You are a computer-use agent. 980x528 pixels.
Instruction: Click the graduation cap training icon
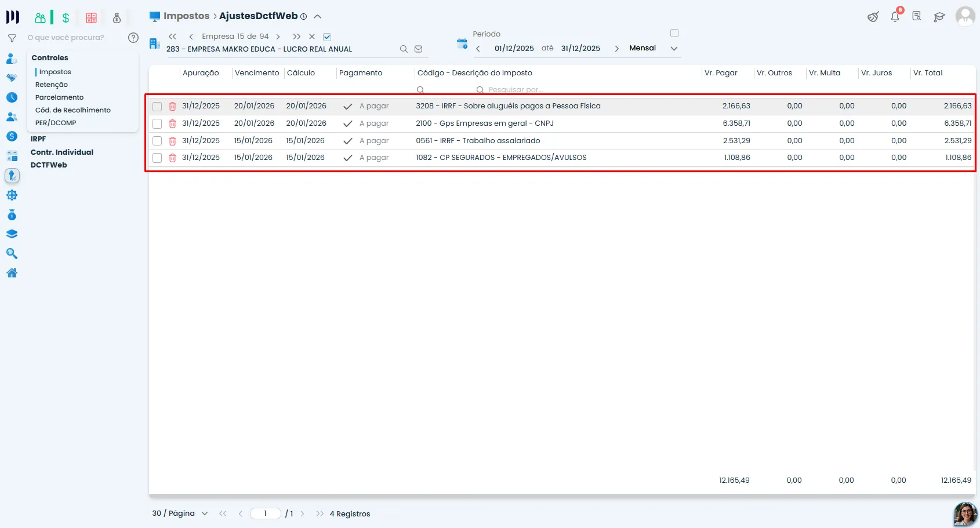(939, 17)
